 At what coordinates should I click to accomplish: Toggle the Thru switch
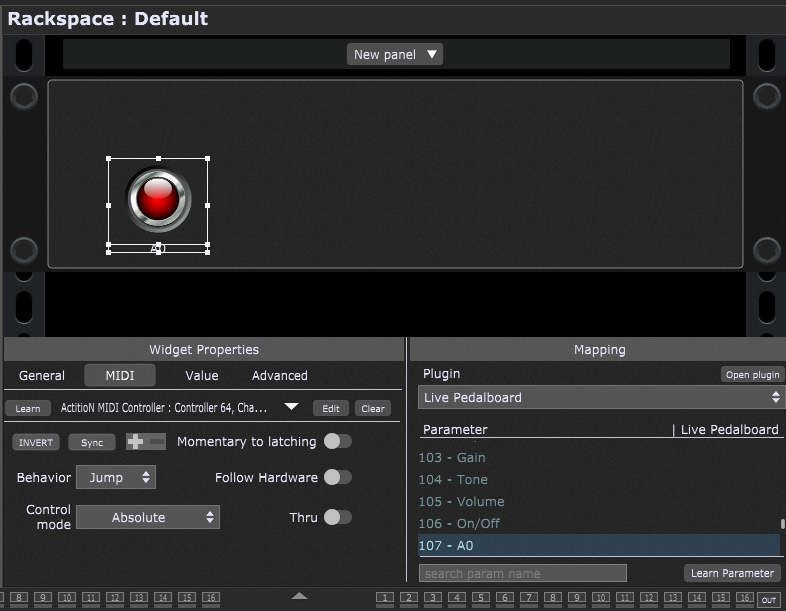click(337, 517)
